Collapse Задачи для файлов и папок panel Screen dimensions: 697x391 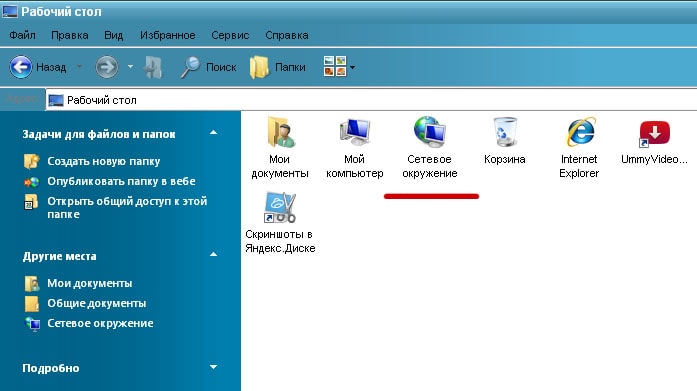click(213, 132)
